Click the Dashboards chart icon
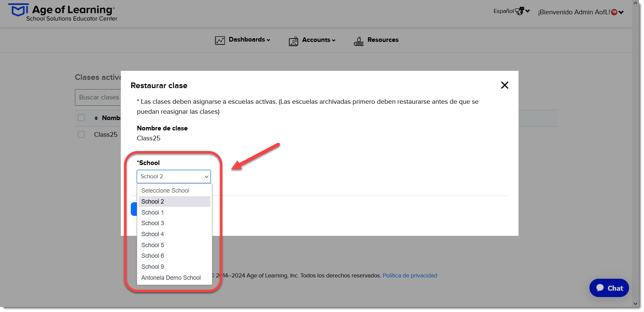The height and width of the screenshot is (312, 644). click(220, 41)
